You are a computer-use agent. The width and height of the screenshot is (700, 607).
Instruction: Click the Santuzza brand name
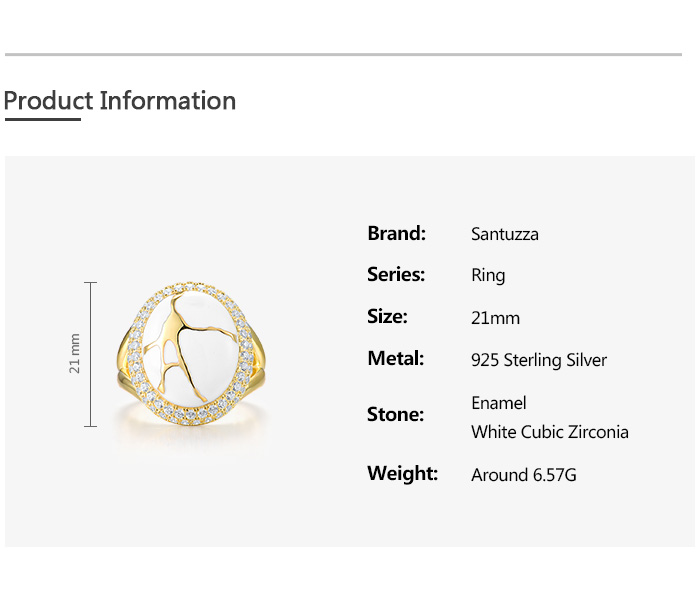tap(504, 234)
